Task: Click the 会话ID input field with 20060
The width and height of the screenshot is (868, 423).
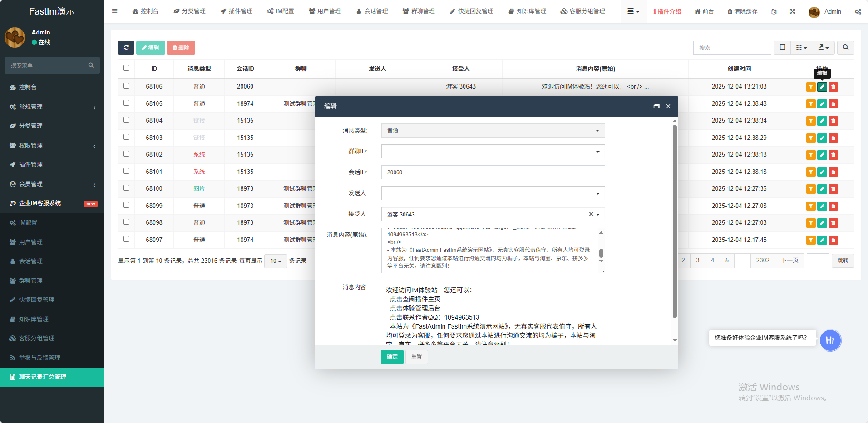Action: point(493,172)
